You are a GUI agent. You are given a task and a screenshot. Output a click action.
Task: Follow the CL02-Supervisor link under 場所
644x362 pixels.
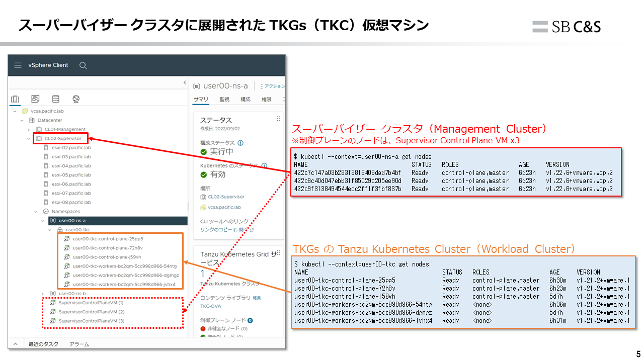(x=226, y=197)
